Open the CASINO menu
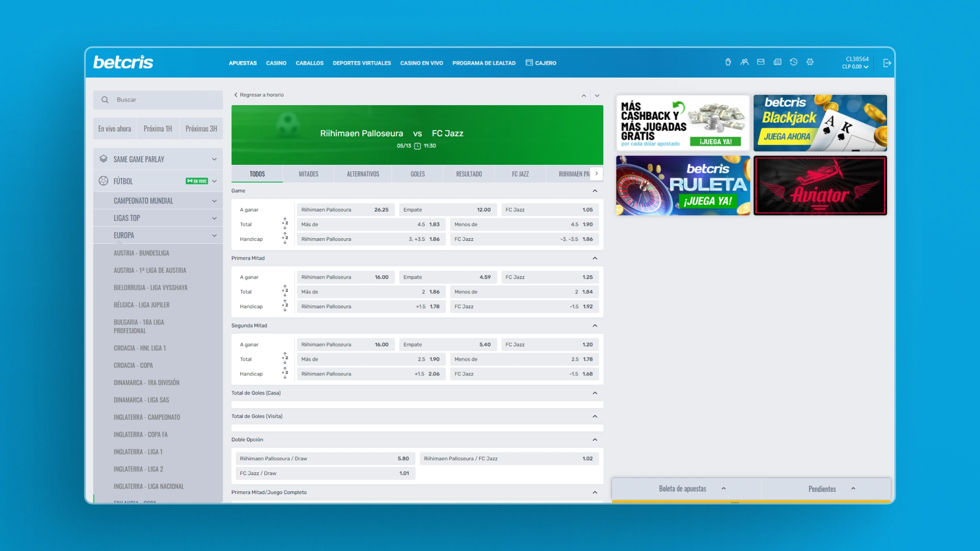 tap(276, 63)
